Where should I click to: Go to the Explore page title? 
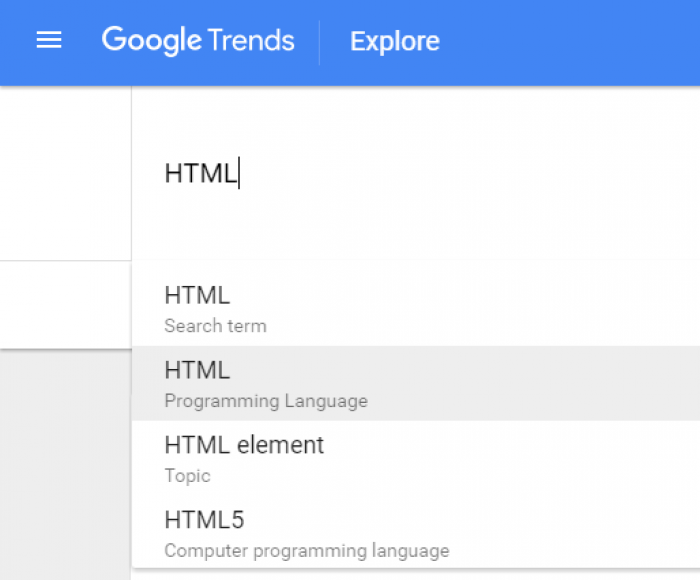[x=395, y=42]
